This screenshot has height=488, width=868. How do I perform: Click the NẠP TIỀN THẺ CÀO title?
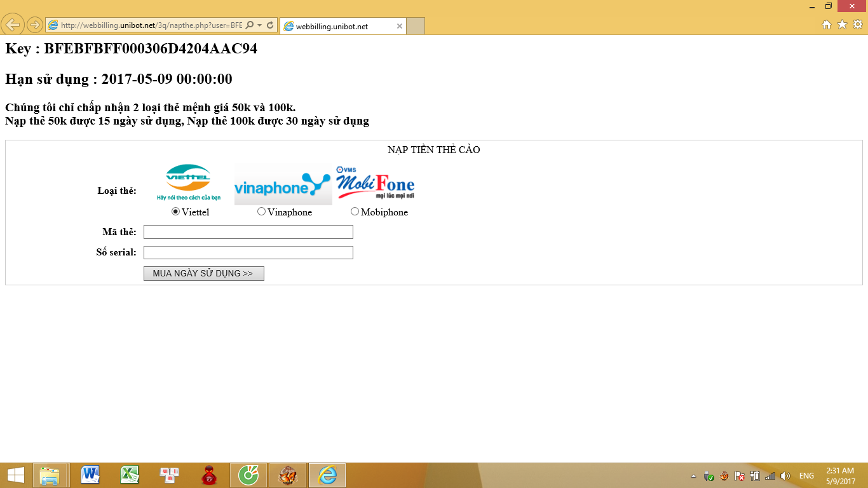pos(434,150)
